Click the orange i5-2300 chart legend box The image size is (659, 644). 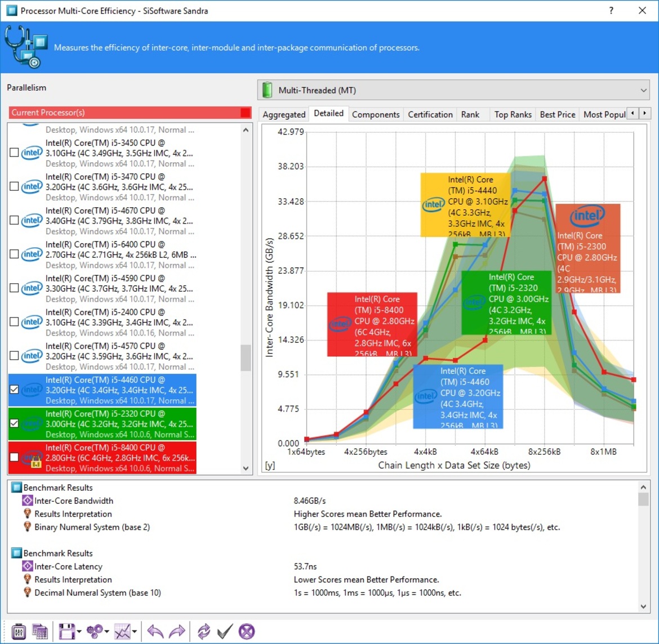pos(588,248)
